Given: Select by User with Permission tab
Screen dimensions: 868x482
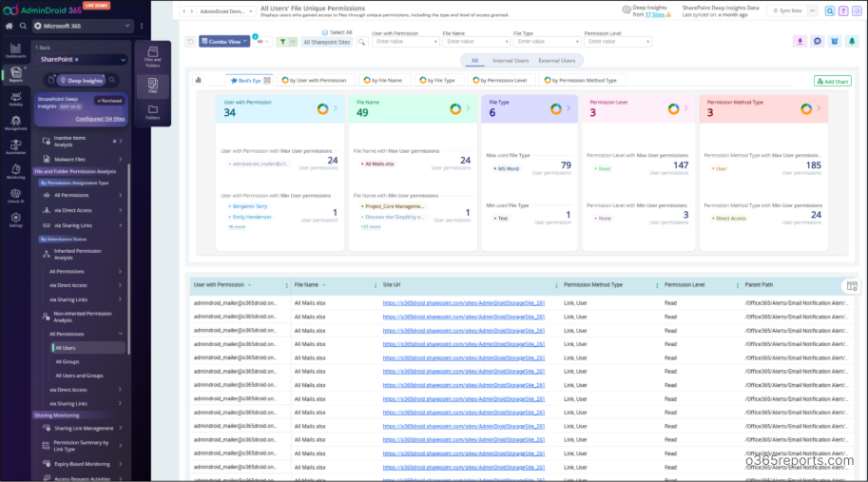Looking at the screenshot, I should point(314,80).
